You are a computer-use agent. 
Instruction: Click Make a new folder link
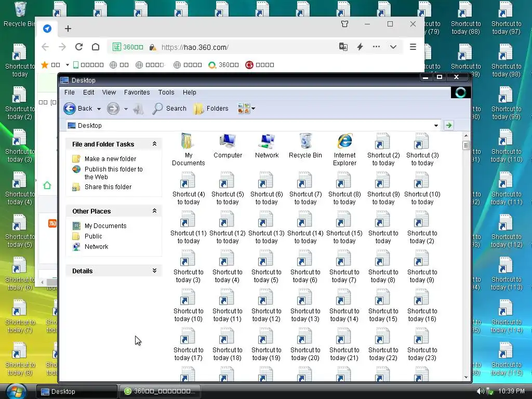click(x=110, y=159)
